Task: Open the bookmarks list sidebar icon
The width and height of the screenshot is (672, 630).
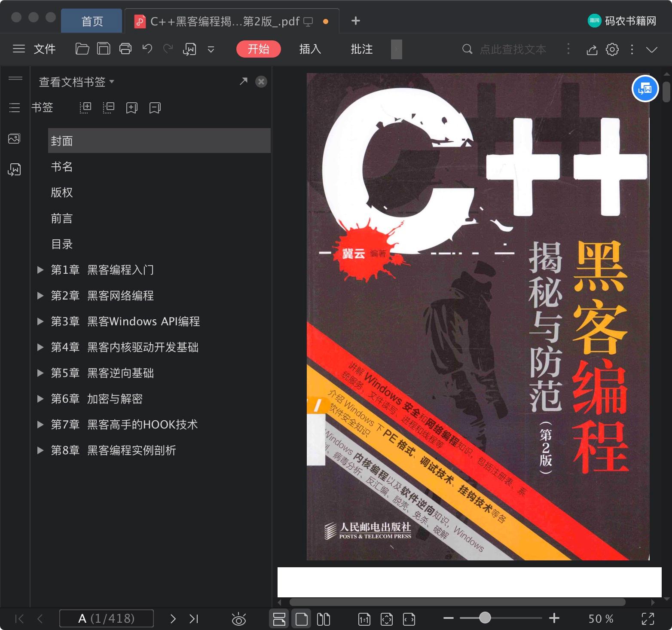Action: (15, 107)
